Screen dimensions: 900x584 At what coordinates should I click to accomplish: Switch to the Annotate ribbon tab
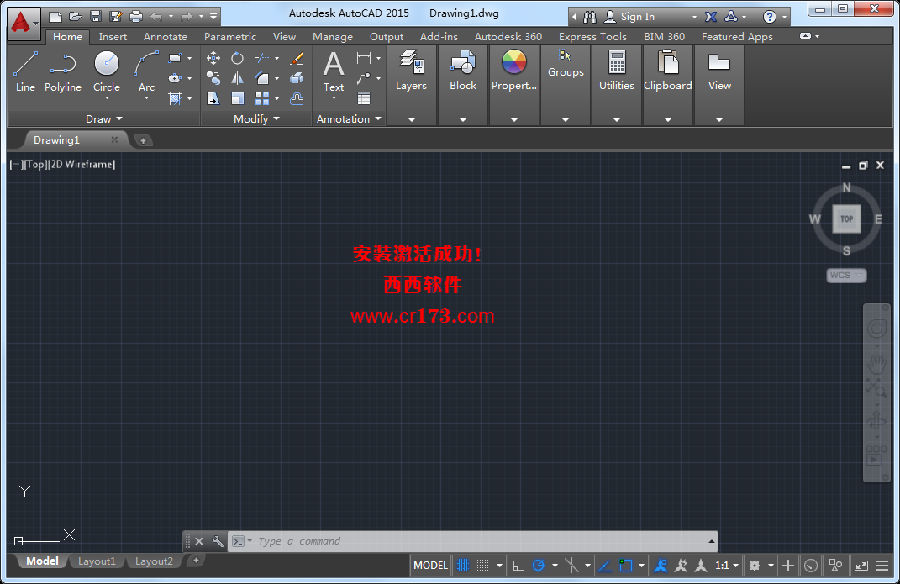(x=165, y=36)
